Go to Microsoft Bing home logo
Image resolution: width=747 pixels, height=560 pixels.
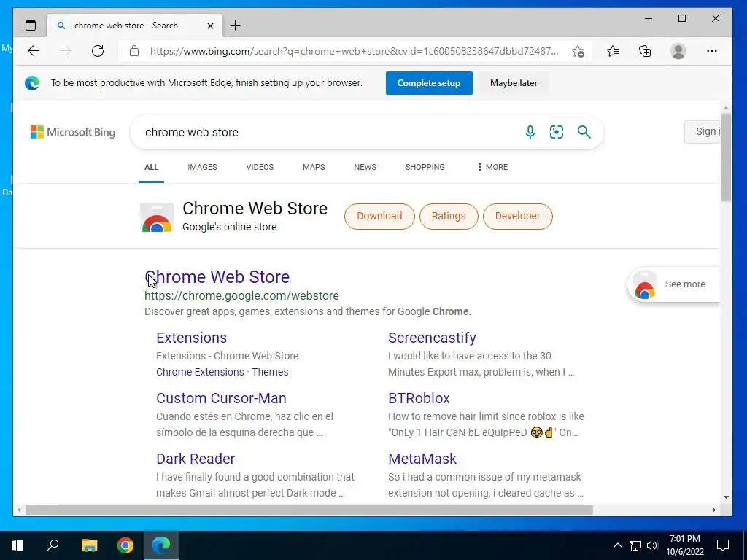pyautogui.click(x=73, y=132)
